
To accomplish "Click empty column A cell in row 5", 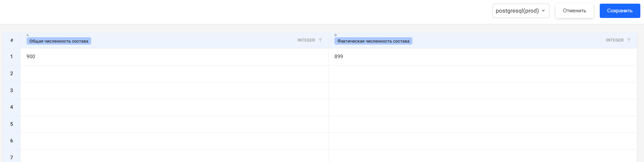I will tap(174, 124).
